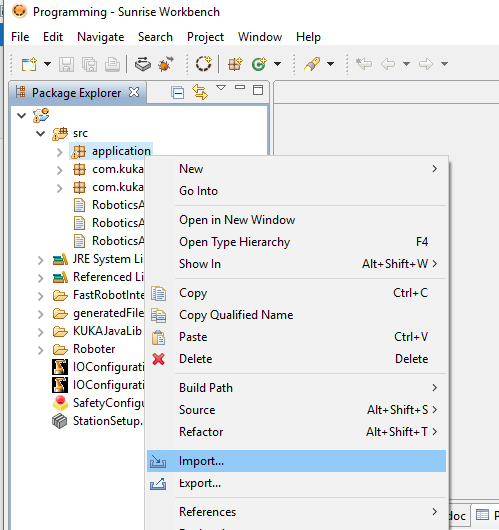
Task: Click the Collapse All icon in Package Explorer
Action: [177, 93]
